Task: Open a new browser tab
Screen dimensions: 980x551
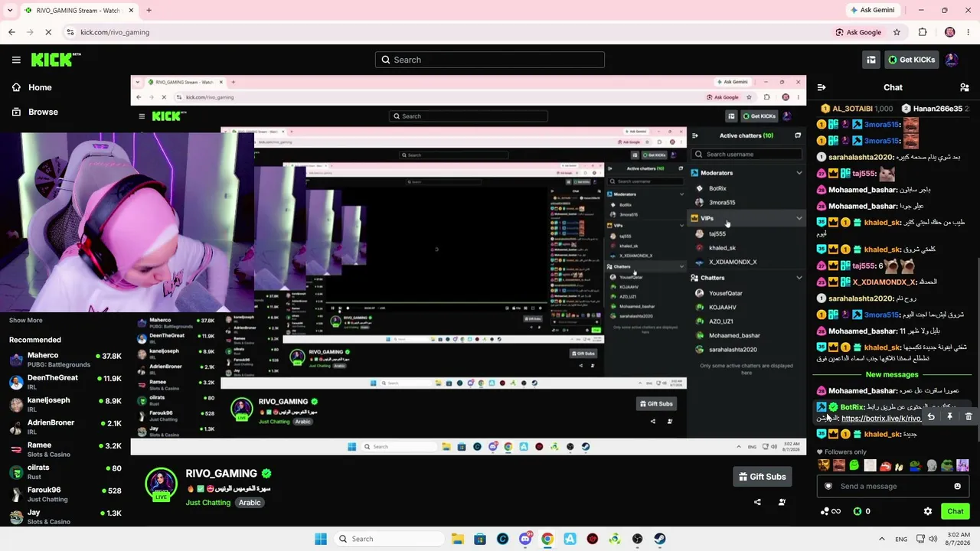Action: click(x=149, y=10)
